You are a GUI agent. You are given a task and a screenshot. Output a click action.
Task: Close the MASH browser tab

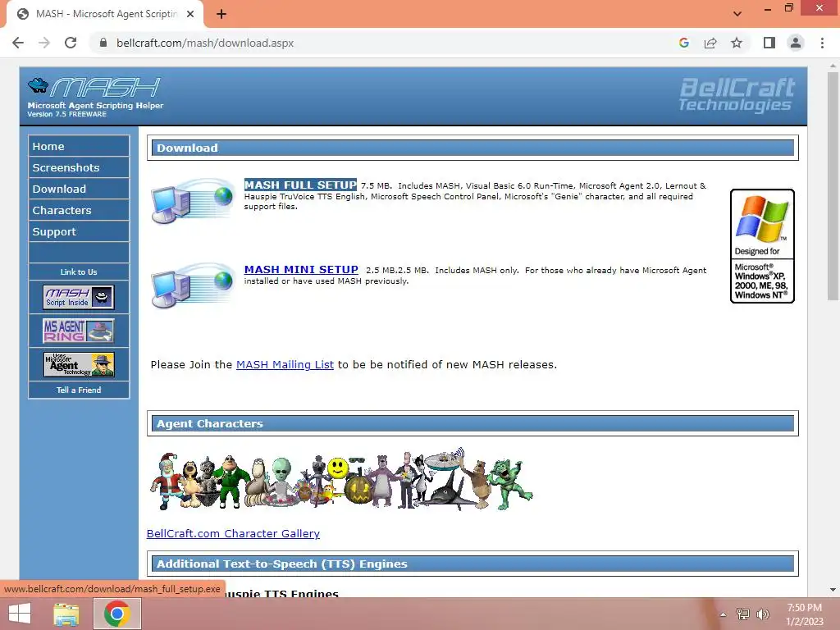(190, 14)
